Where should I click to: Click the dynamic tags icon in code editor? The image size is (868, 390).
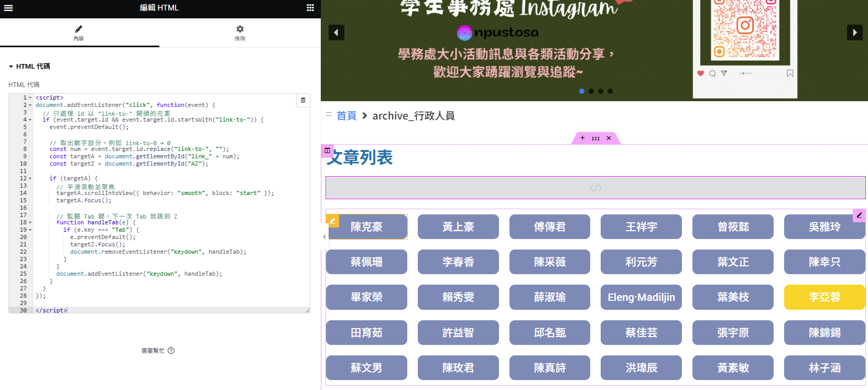pos(303,100)
